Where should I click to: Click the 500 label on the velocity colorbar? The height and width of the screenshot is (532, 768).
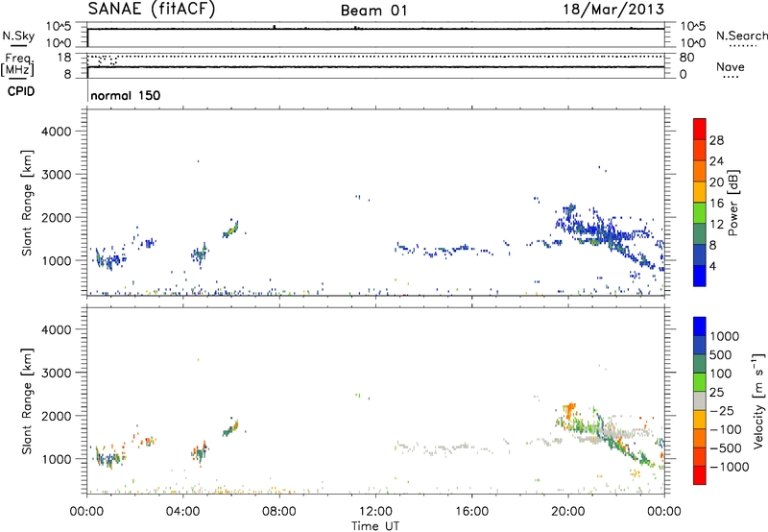pyautogui.click(x=721, y=354)
